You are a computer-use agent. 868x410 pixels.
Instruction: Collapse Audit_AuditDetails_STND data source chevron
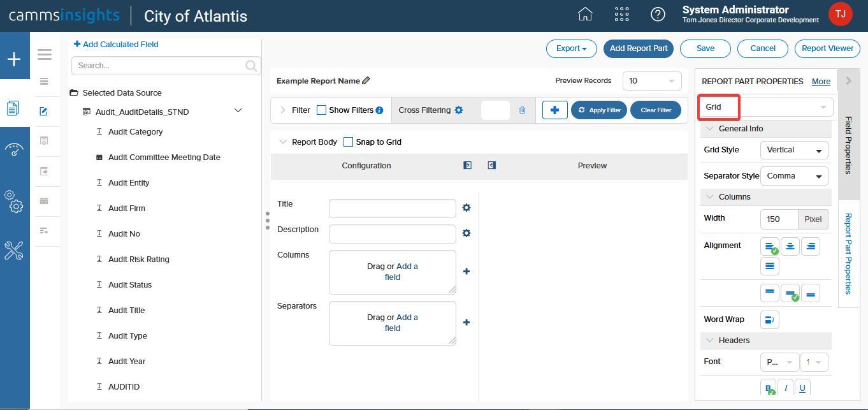point(238,111)
